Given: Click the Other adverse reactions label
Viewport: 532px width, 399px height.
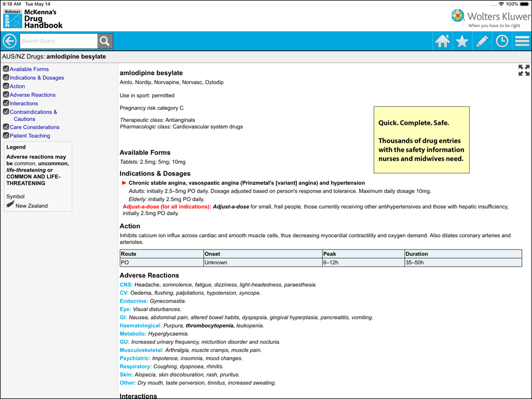Looking at the screenshot, I should coord(128,383).
